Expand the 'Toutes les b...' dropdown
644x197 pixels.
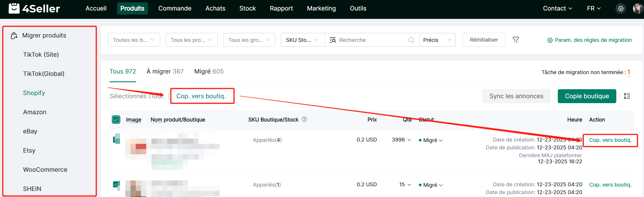(134, 40)
